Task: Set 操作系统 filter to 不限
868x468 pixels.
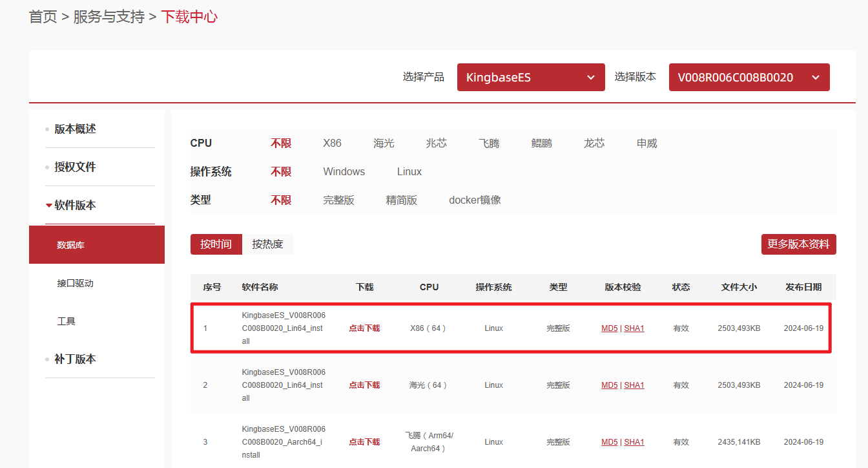Action: 281,172
